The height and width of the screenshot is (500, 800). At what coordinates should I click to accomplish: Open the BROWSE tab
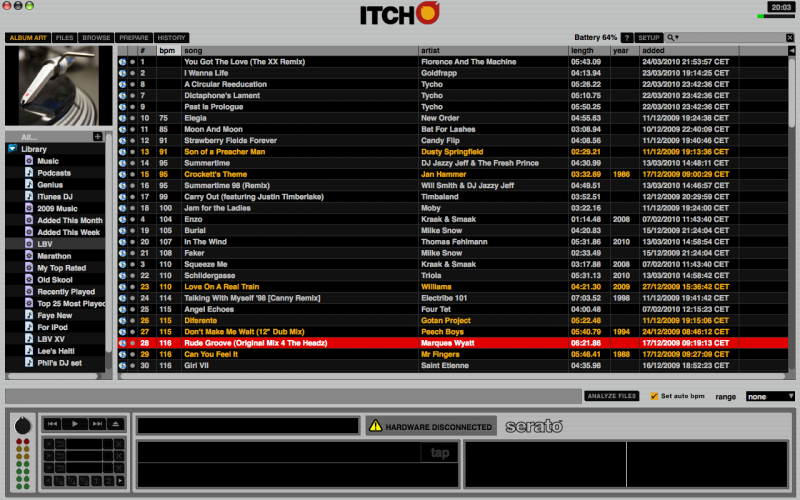[x=96, y=38]
